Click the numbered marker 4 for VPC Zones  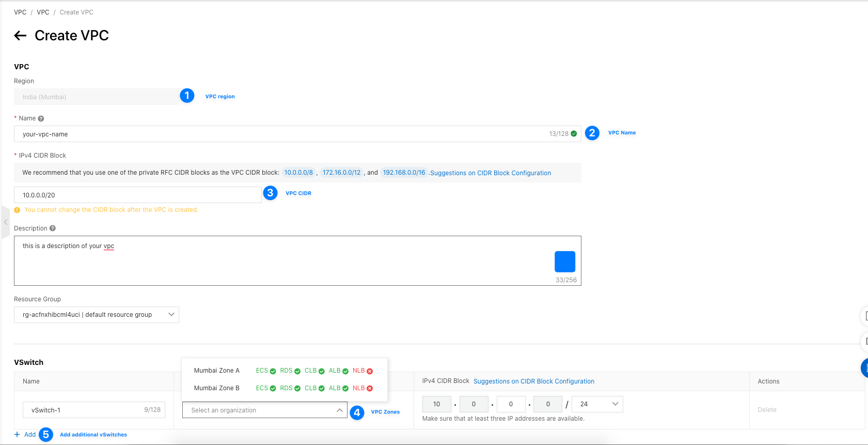coord(357,412)
